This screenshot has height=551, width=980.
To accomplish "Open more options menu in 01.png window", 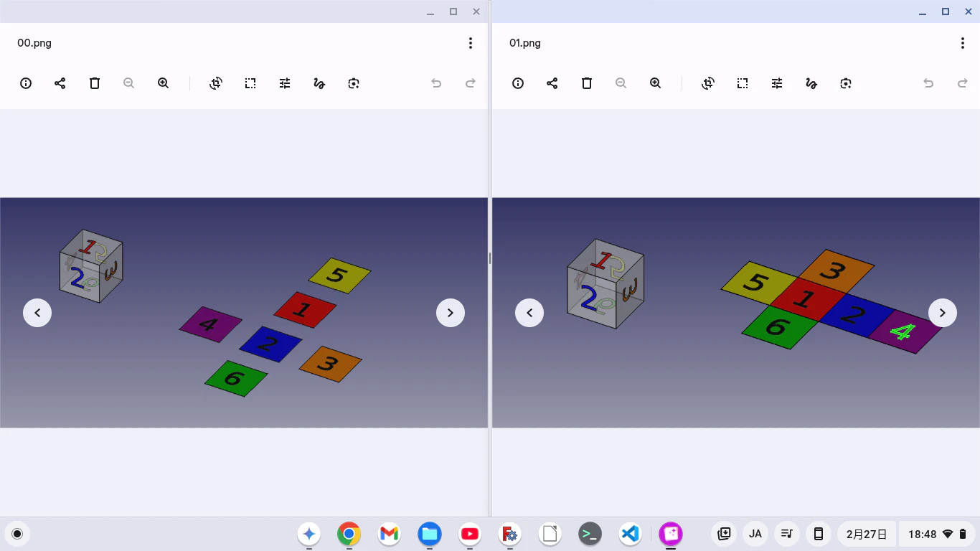I will point(963,43).
